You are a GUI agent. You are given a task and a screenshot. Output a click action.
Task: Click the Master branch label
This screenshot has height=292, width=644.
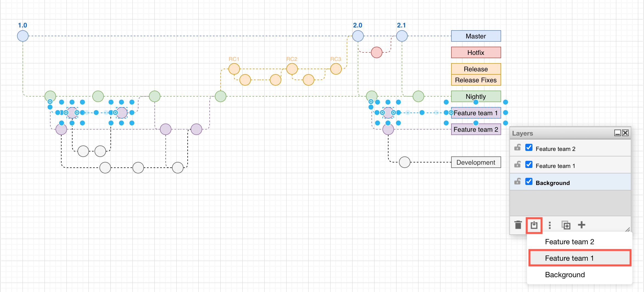(x=476, y=36)
